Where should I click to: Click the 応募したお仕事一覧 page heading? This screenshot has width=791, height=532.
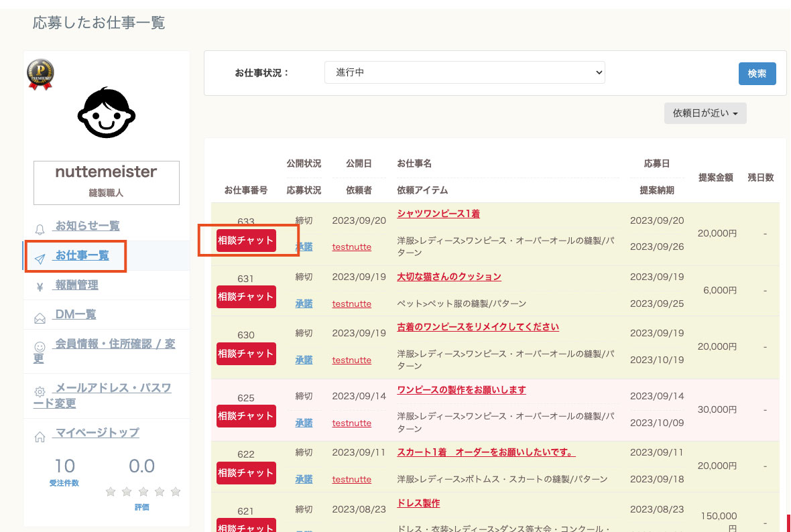coord(99,23)
